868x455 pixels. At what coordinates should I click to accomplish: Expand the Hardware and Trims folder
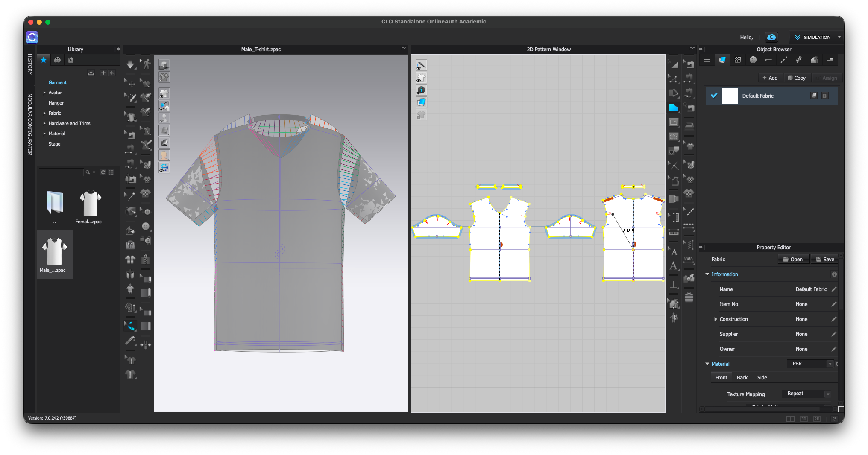click(44, 123)
